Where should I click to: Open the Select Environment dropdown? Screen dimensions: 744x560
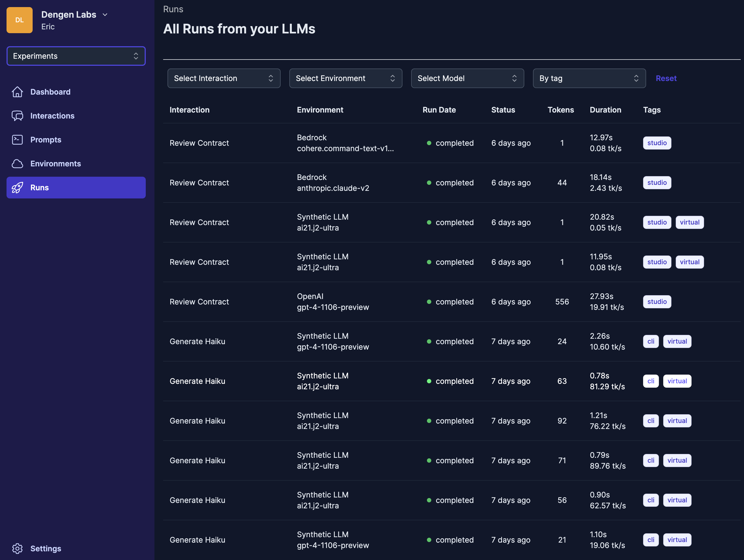click(x=345, y=78)
